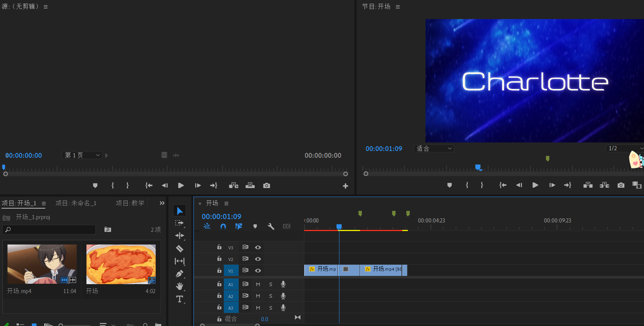The image size is (644, 326).
Task: Select the 开场.mp4 clip thumbnail
Action: (x=42, y=264)
